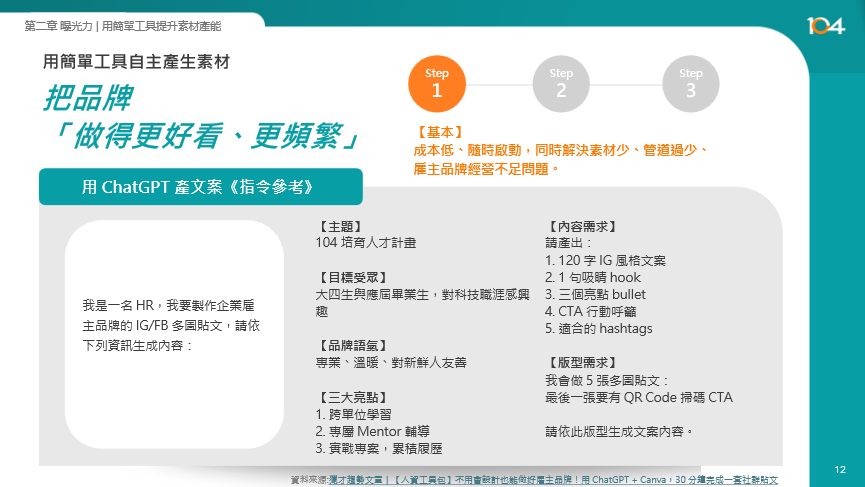Click the 【主題】 section heading
Viewport: 865px width, 487px height.
338,227
